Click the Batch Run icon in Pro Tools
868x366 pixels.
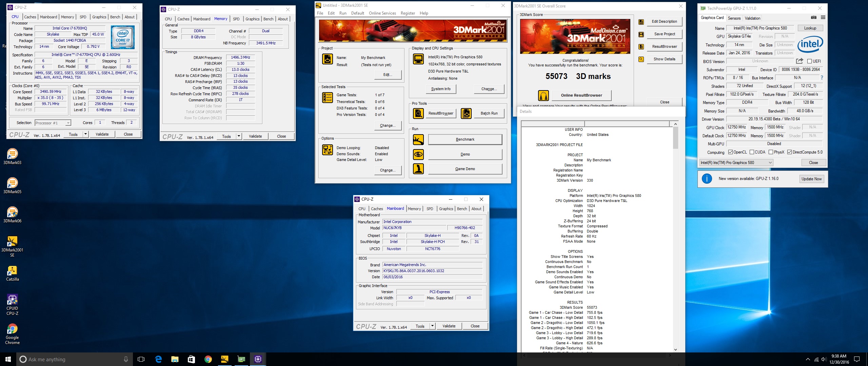click(x=466, y=113)
